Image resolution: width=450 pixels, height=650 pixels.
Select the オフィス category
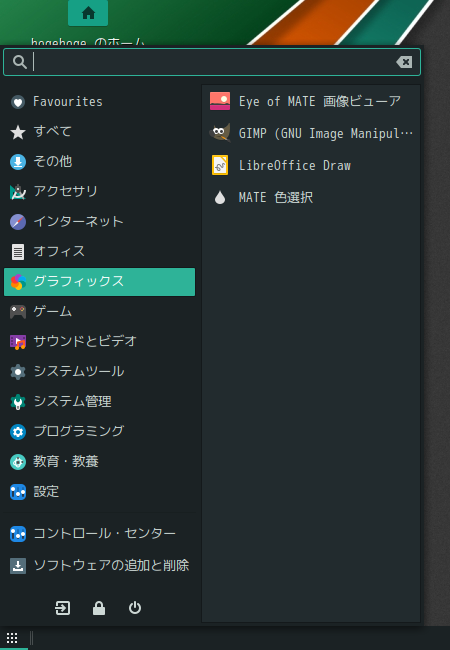(99, 252)
